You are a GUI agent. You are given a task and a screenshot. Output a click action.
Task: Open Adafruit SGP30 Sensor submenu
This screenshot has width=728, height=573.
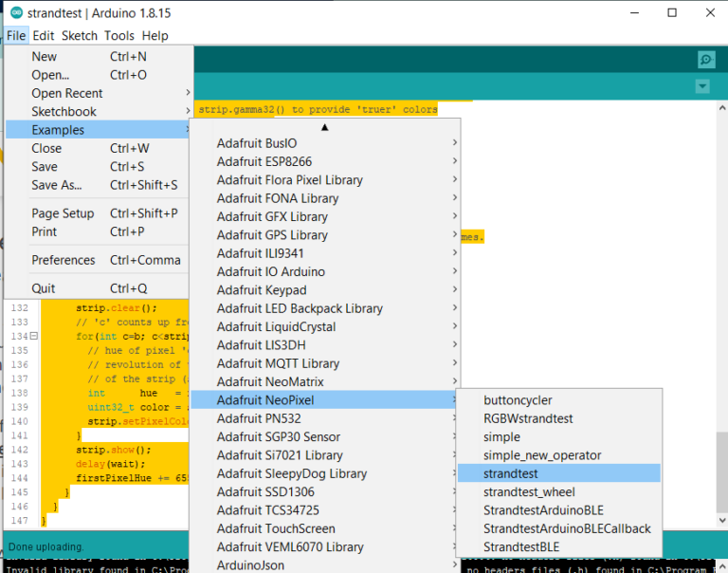(x=323, y=436)
